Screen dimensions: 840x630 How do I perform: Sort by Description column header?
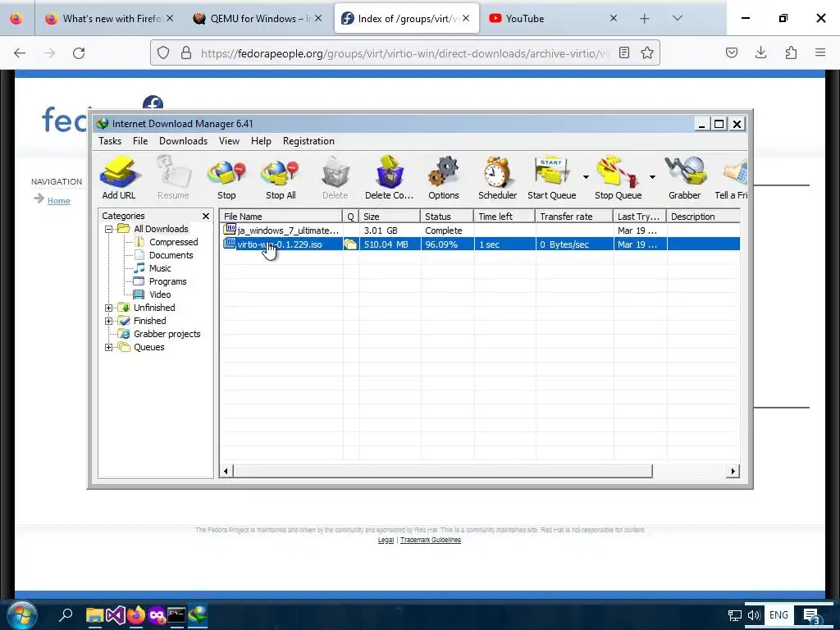(x=703, y=217)
